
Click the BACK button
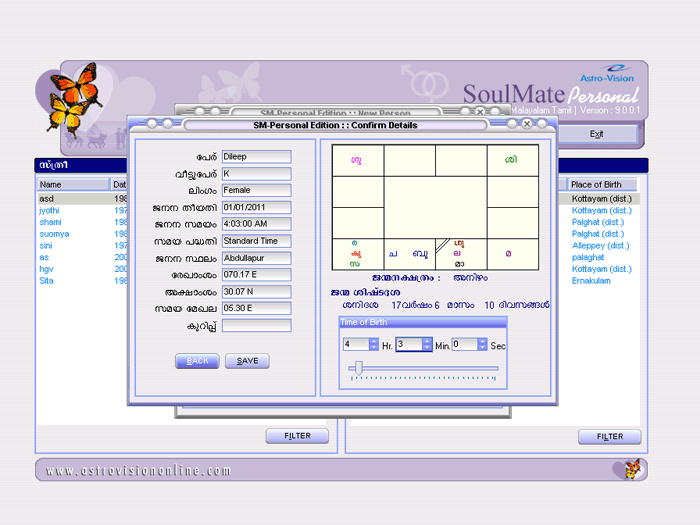pyautogui.click(x=197, y=361)
